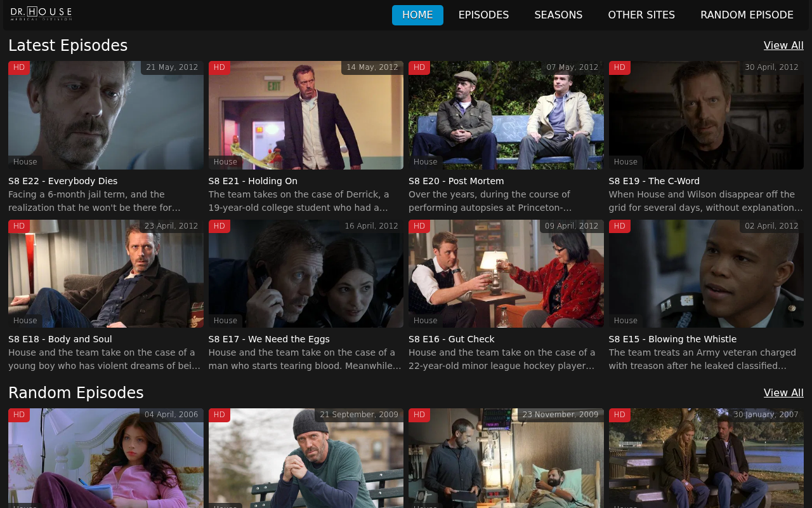Click the Dr. House site logo
This screenshot has height=508, width=812.
pyautogui.click(x=41, y=14)
